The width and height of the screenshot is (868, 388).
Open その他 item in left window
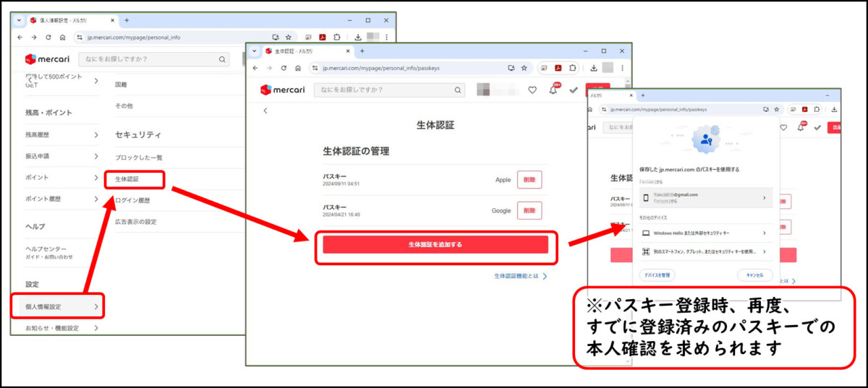pyautogui.click(x=124, y=106)
